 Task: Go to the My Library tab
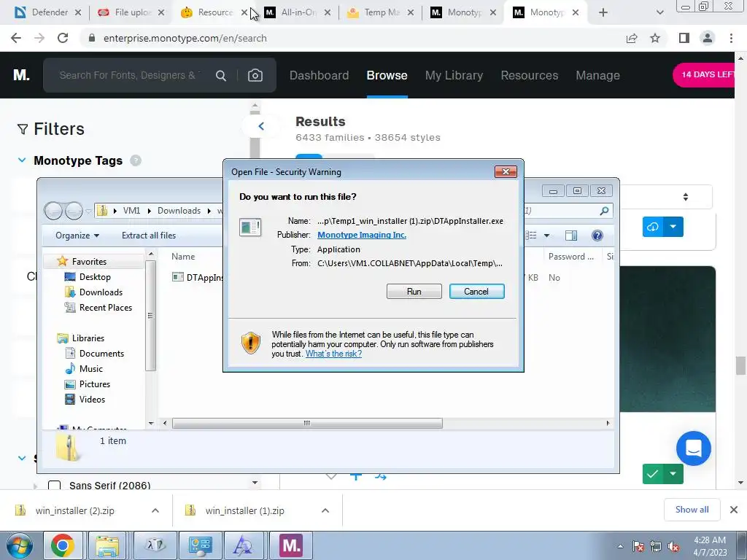(454, 75)
